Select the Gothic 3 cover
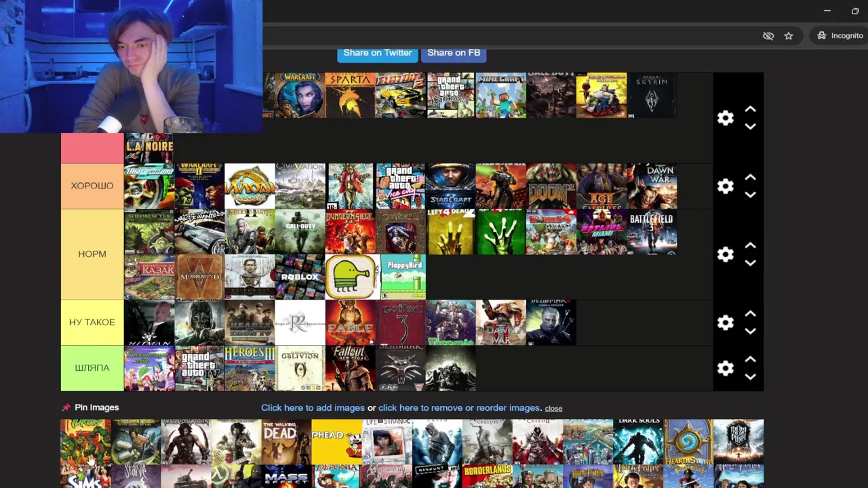868x488 pixels. (x=401, y=323)
